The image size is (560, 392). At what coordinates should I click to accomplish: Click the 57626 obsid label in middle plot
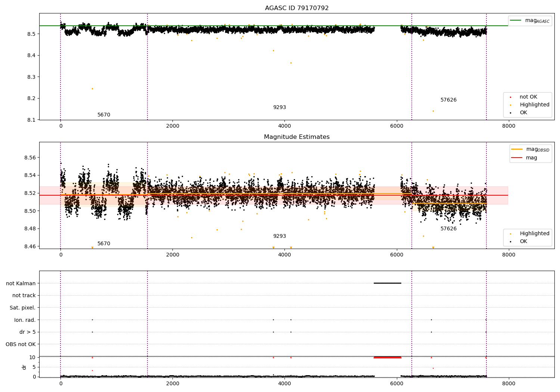[448, 229]
